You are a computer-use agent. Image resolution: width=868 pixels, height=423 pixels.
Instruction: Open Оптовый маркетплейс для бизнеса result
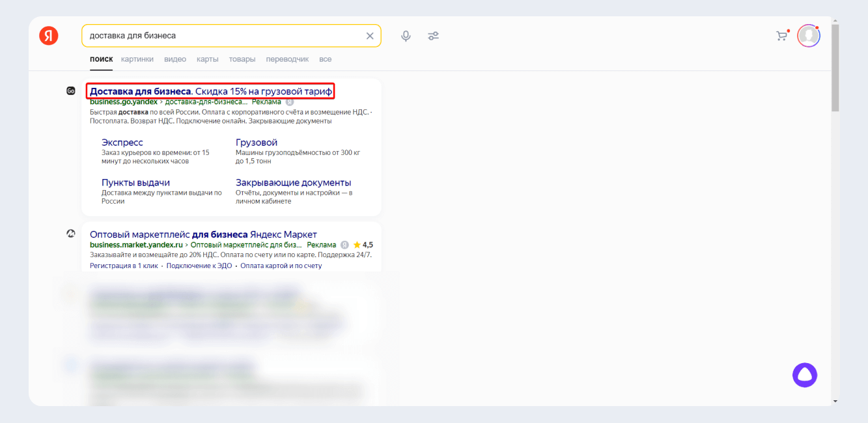coord(203,234)
